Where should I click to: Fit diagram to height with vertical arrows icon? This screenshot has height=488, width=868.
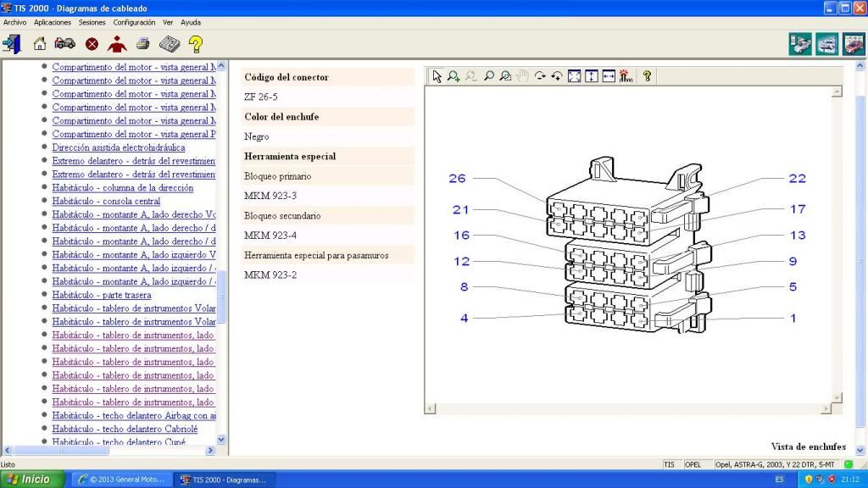click(592, 76)
